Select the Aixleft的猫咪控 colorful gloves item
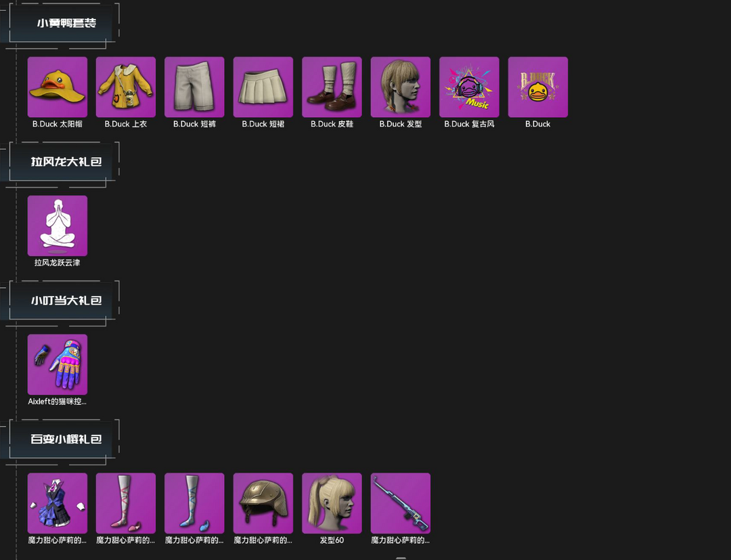Viewport: 731px width, 560px height. coord(58,364)
